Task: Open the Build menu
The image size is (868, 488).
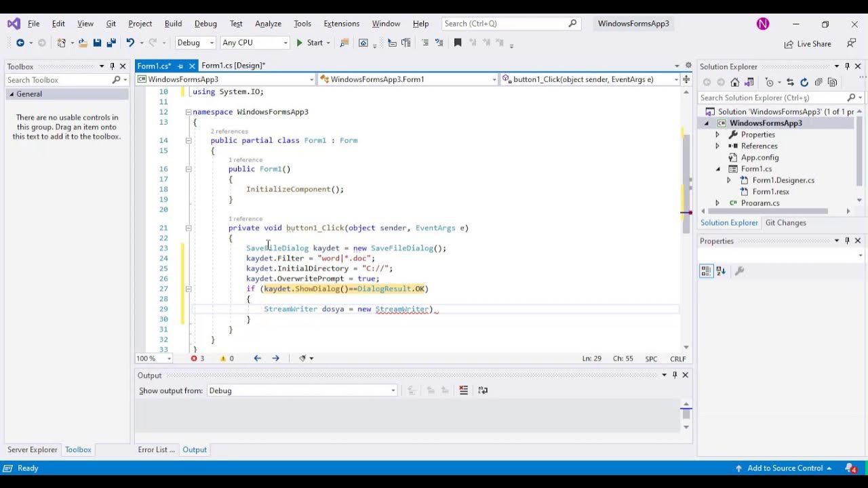Action: pyautogui.click(x=173, y=24)
